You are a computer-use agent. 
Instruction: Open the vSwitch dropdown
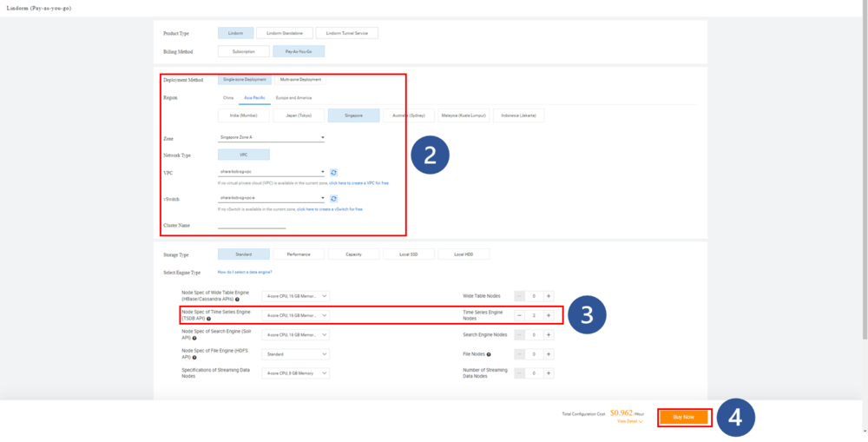coord(271,198)
